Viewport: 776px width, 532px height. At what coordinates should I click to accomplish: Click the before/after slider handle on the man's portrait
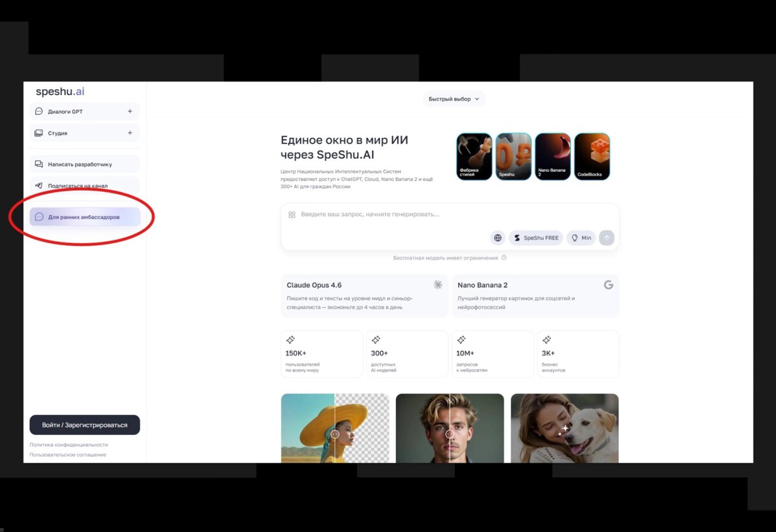(x=449, y=434)
